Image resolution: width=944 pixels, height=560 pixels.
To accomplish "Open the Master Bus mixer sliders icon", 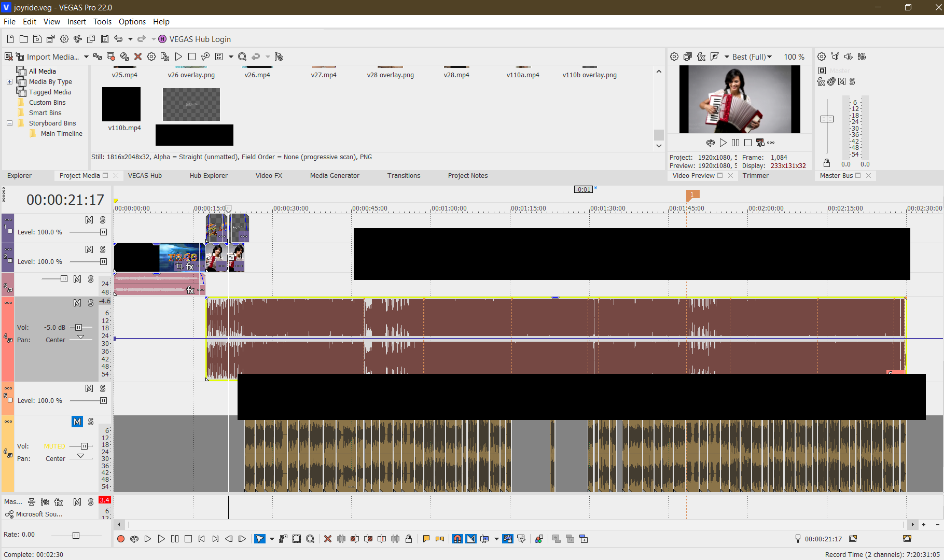I will (x=862, y=57).
